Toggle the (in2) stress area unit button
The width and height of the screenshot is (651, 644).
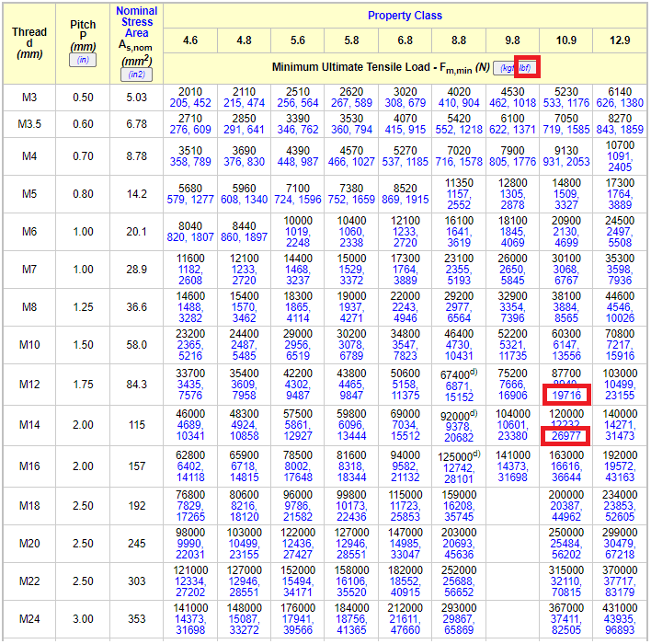tap(136, 75)
